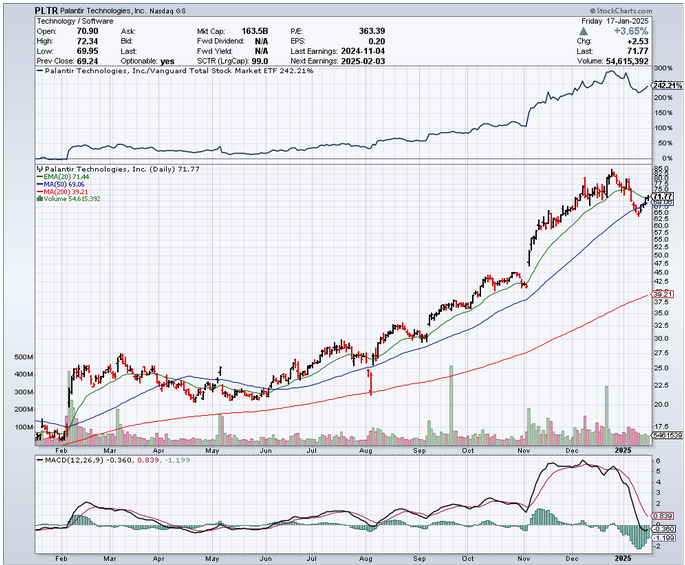
Task: Click the black MACD legend line marker
Action: click(x=39, y=460)
